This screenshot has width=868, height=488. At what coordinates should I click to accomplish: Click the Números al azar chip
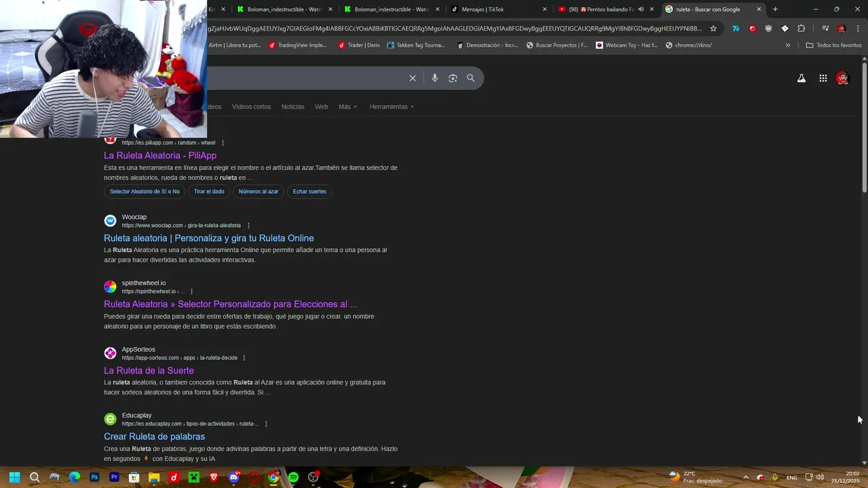point(258,192)
